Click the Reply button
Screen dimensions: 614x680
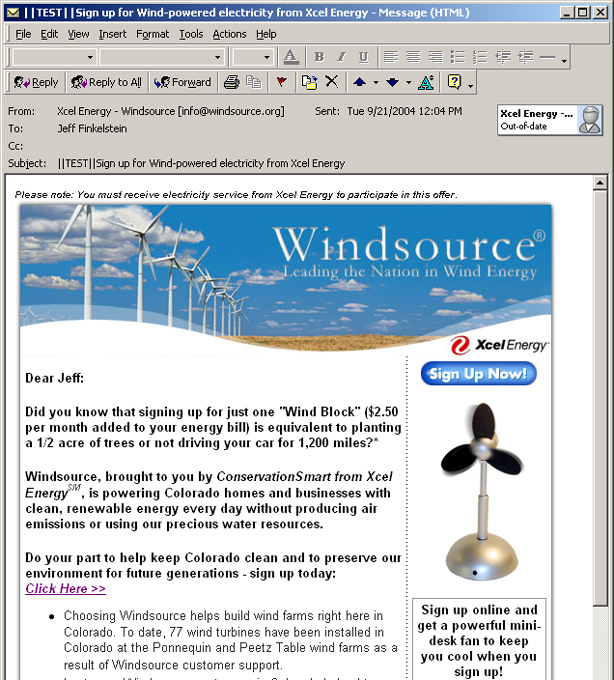[x=36, y=82]
